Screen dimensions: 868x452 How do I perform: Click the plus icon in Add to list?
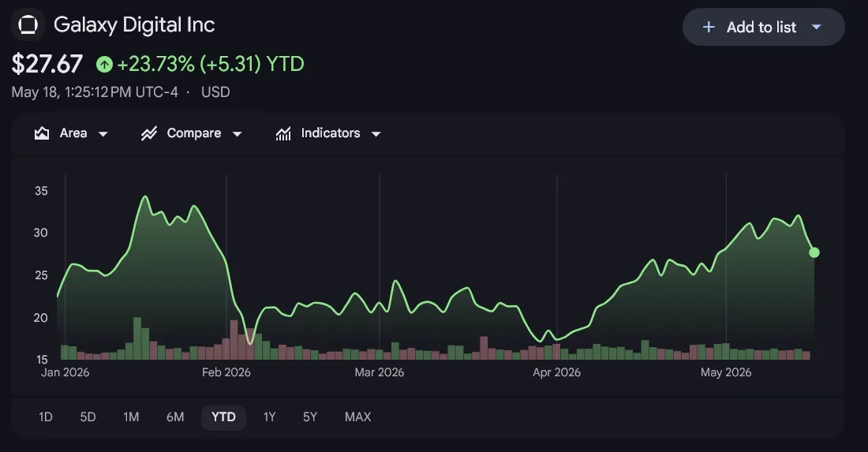pyautogui.click(x=709, y=27)
